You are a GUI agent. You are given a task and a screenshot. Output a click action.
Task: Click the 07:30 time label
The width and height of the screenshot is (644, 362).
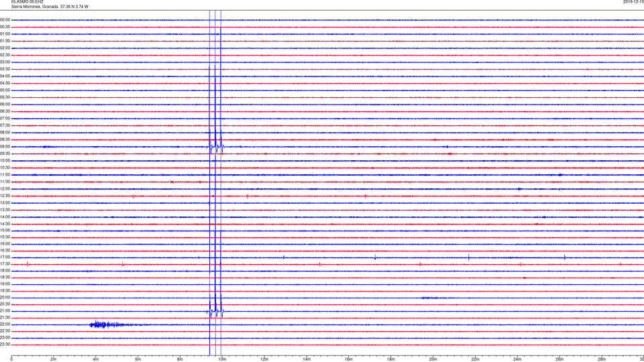click(5, 125)
